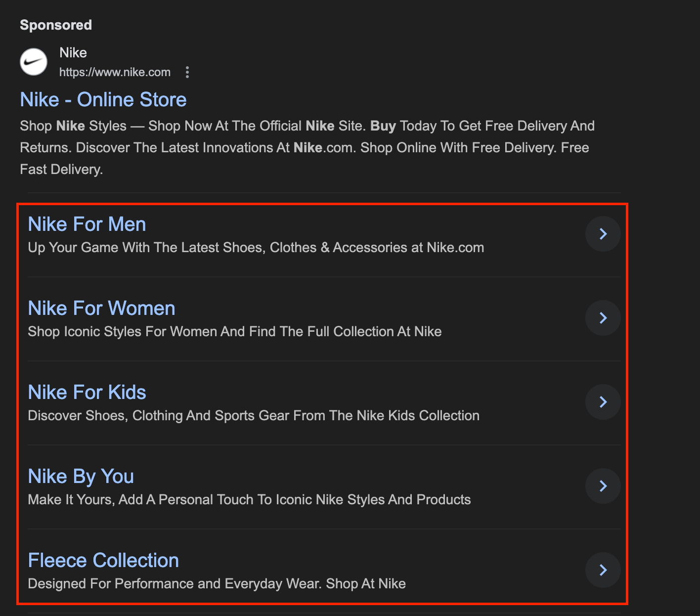Click the chevron arrow beside Nike For Women
Viewport: 700px width, 616px height.
[603, 318]
